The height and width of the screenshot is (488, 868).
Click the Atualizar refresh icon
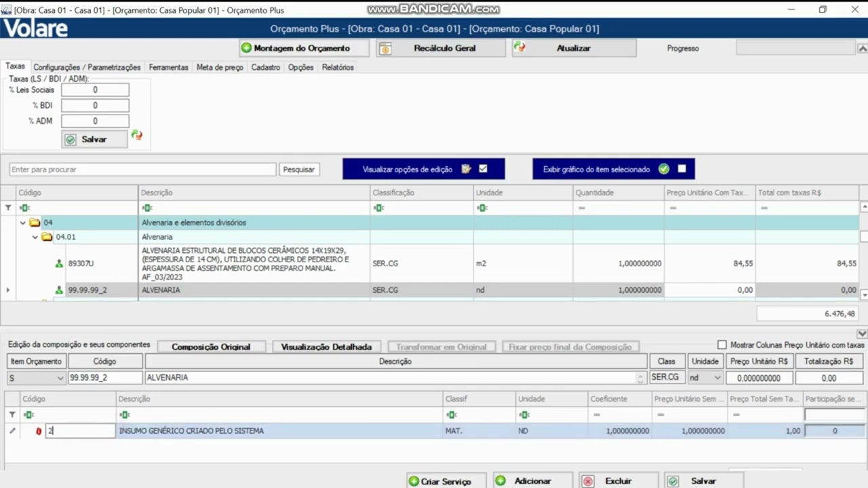(520, 47)
